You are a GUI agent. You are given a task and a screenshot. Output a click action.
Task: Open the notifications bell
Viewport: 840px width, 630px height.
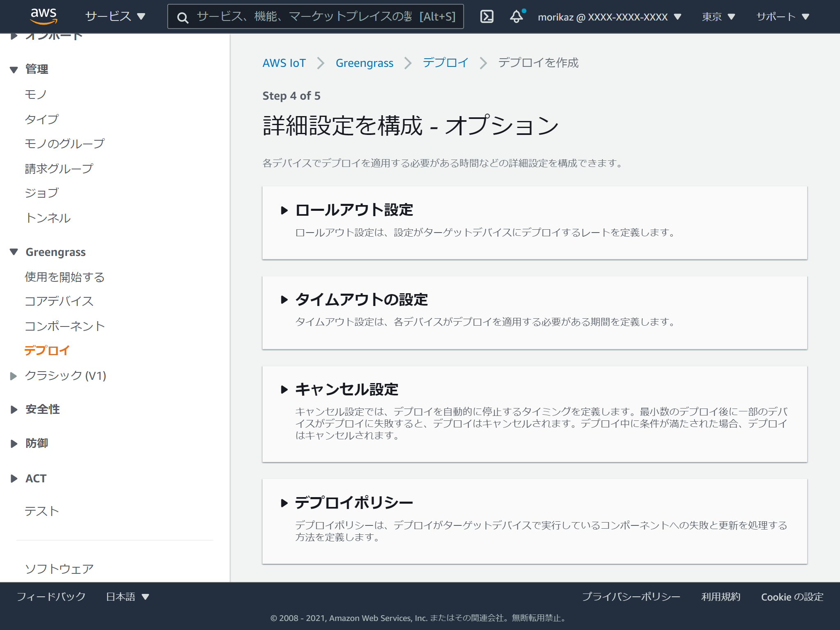point(516,16)
